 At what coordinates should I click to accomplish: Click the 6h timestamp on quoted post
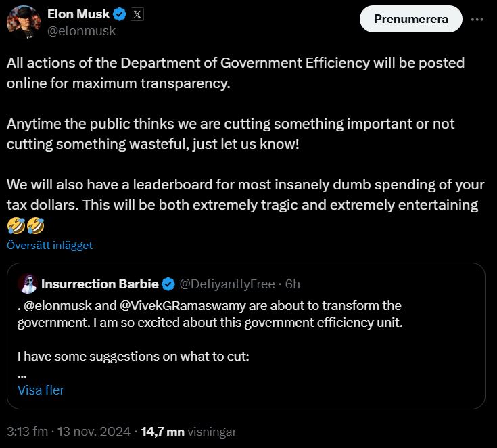(x=293, y=284)
